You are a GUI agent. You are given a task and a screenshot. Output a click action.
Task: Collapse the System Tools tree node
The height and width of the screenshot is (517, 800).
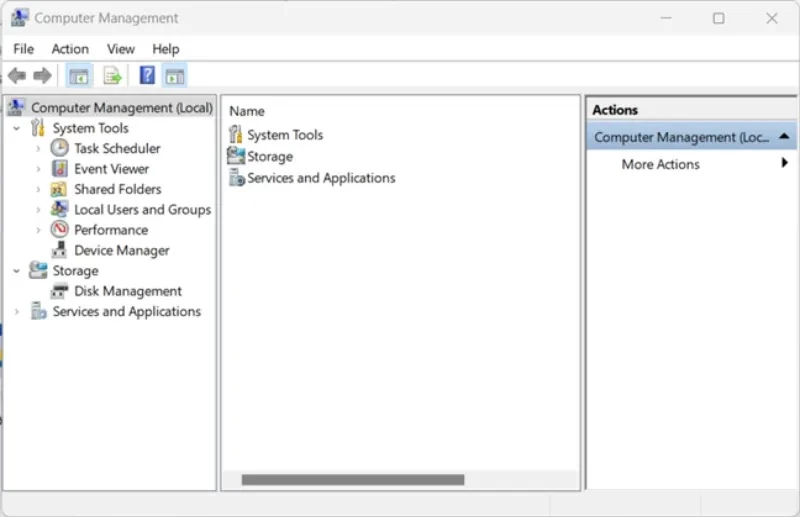17,128
